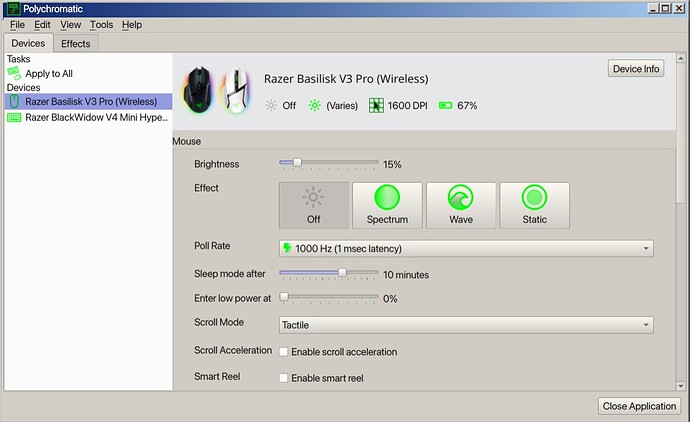Set lighting effect to Off

click(314, 205)
